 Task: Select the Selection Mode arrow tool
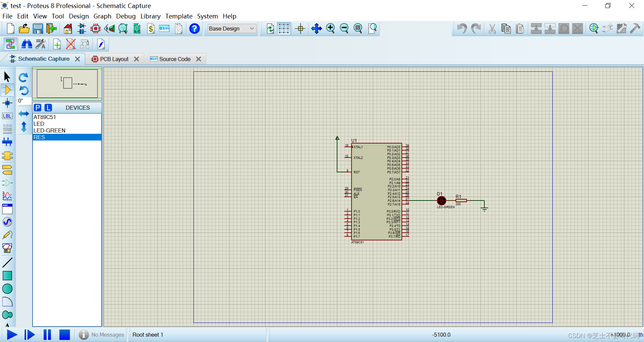[7, 77]
